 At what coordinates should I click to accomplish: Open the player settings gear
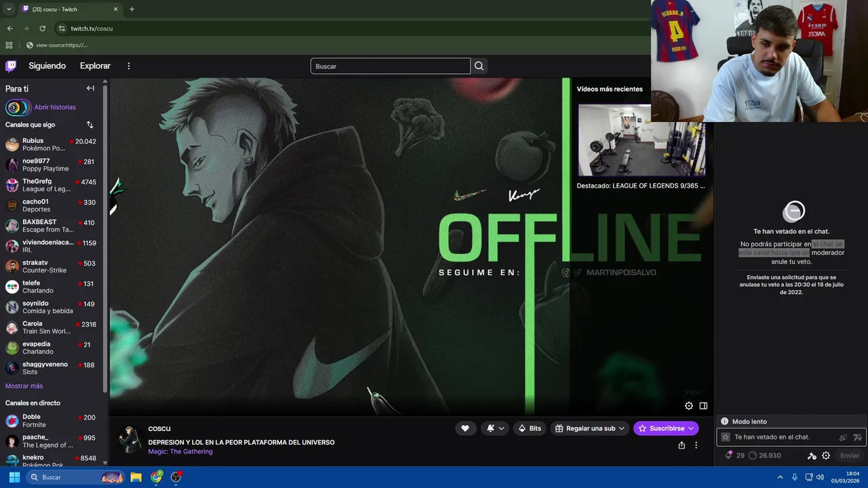(688, 406)
